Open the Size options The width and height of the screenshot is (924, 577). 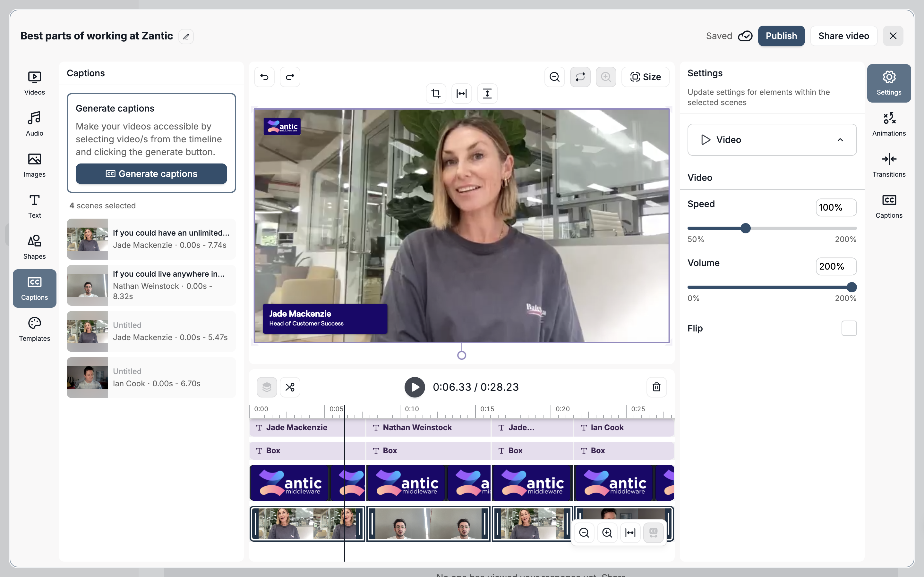(645, 77)
